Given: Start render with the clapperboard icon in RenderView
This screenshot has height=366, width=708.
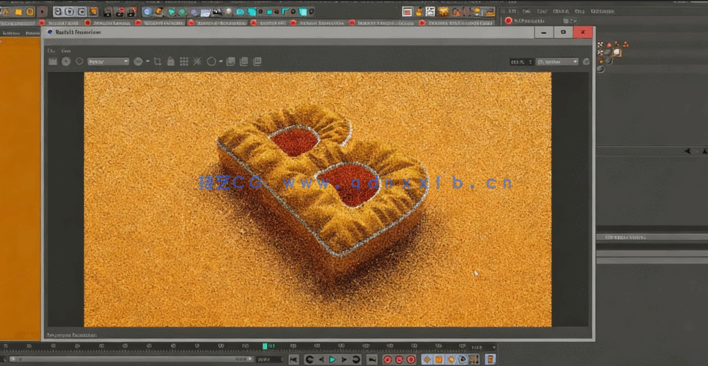Looking at the screenshot, I should [53, 61].
